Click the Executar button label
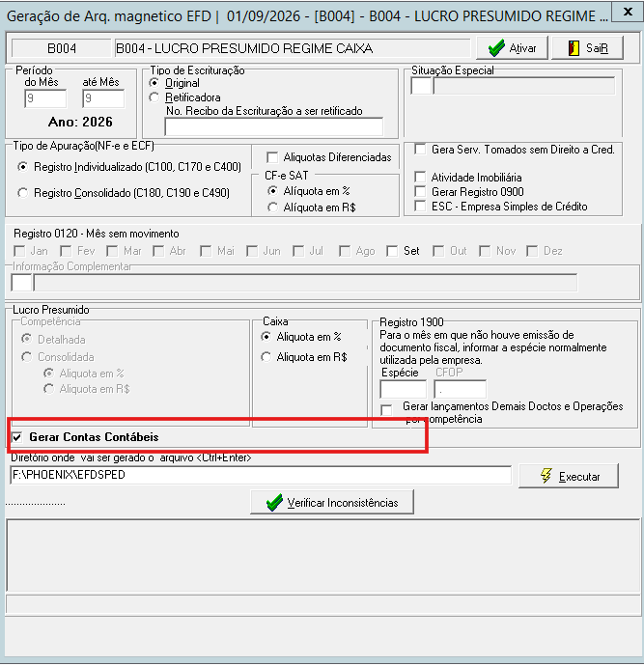This screenshot has height=665, width=644. click(x=579, y=477)
